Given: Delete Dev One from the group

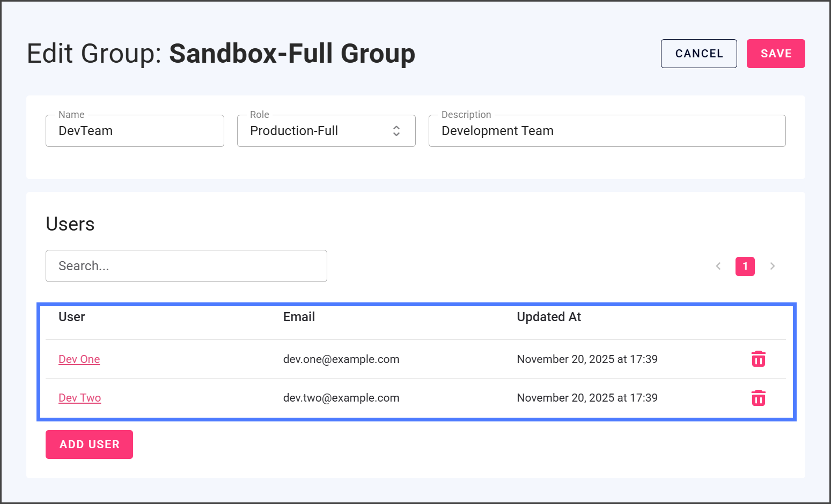Looking at the screenshot, I should tap(758, 359).
